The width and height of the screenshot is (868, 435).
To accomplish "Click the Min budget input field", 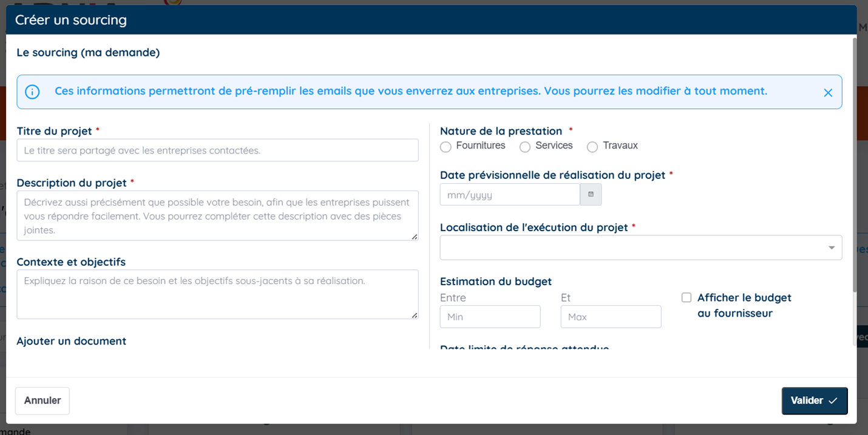I will coord(490,317).
